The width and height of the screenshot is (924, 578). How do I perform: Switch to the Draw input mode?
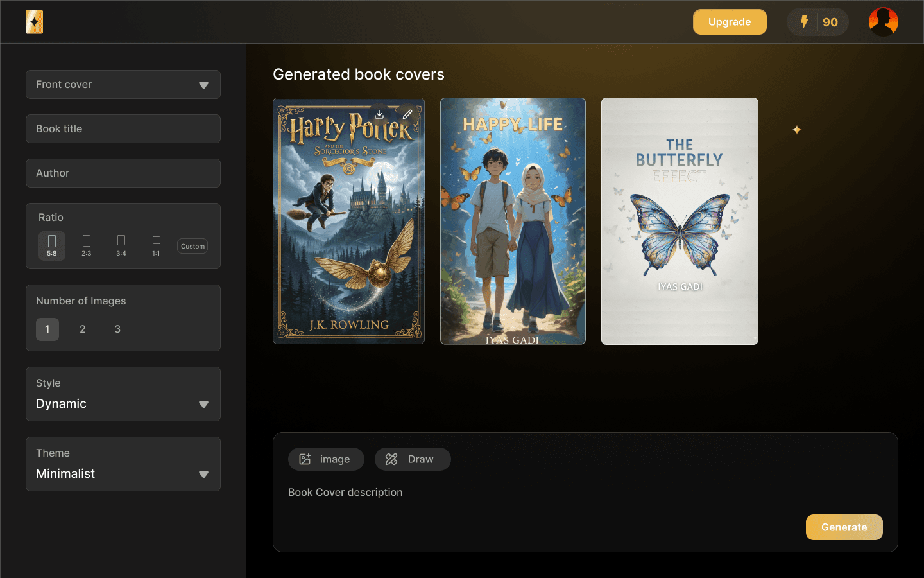413,459
